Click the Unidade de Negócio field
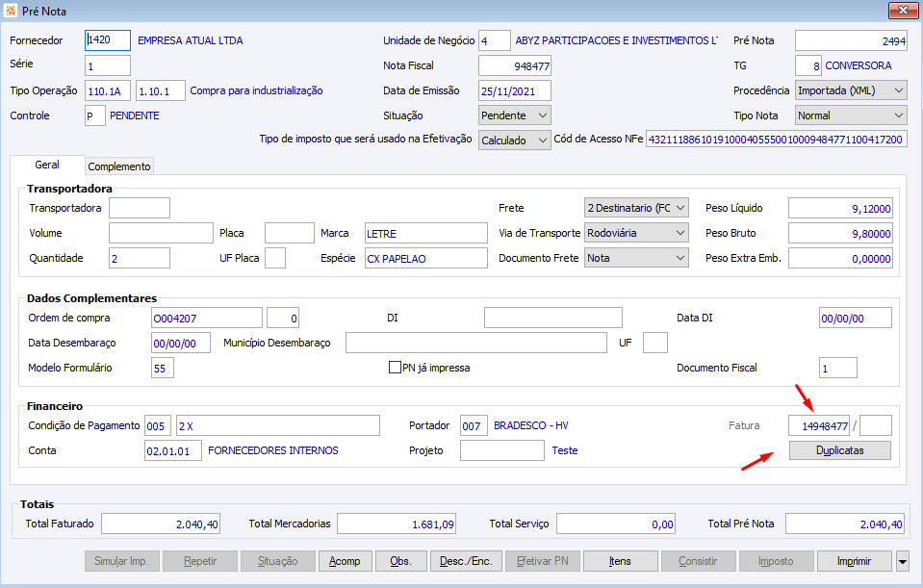Viewport: 923px width, 588px height. [x=495, y=40]
